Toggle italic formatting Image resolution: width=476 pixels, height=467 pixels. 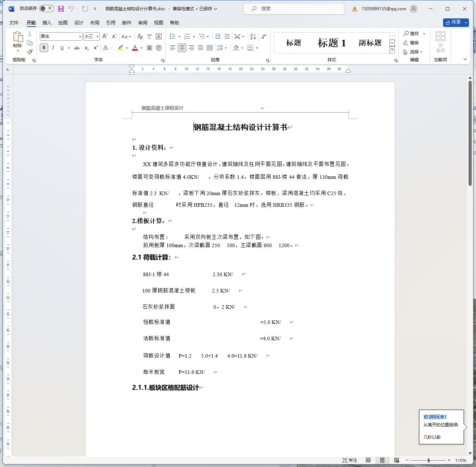(53, 48)
